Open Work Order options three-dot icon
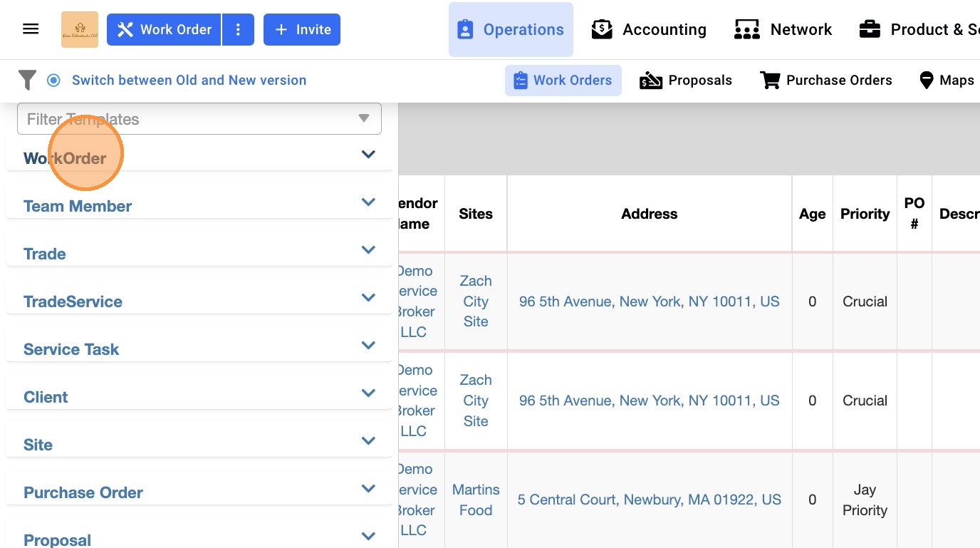The image size is (980, 548). click(238, 29)
